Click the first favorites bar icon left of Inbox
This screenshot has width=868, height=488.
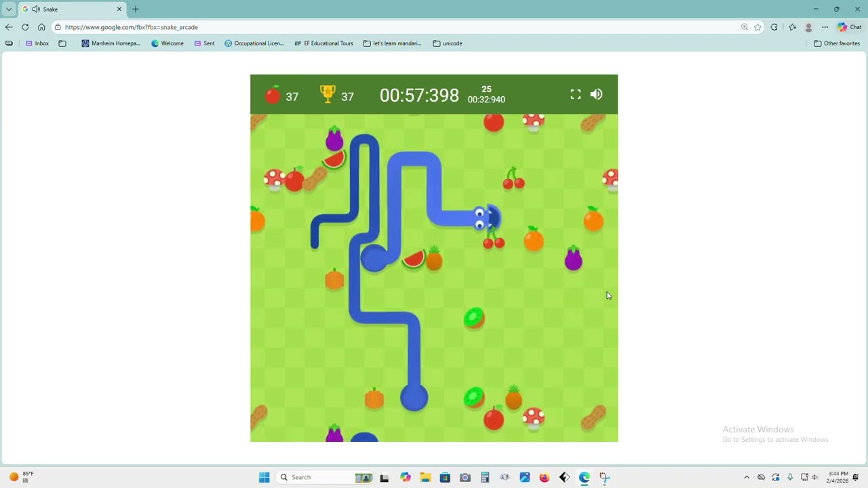click(9, 43)
